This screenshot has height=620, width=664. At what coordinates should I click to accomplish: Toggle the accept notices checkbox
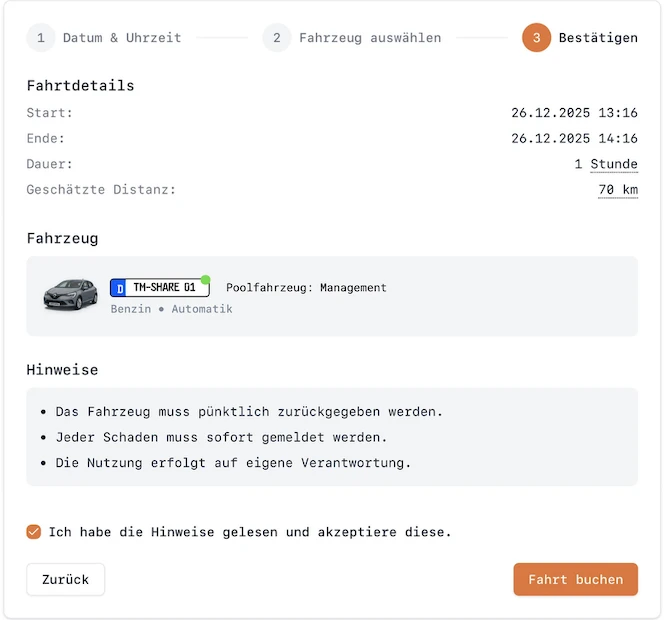[34, 532]
